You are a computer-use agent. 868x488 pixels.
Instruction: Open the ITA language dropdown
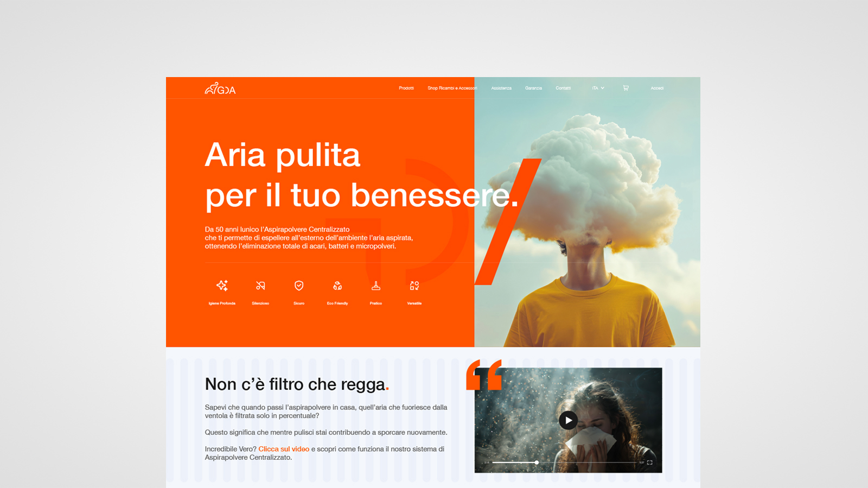tap(598, 88)
